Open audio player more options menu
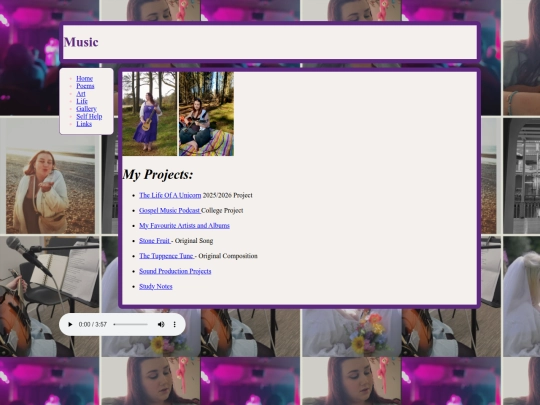The height and width of the screenshot is (405, 540). pyautogui.click(x=175, y=324)
